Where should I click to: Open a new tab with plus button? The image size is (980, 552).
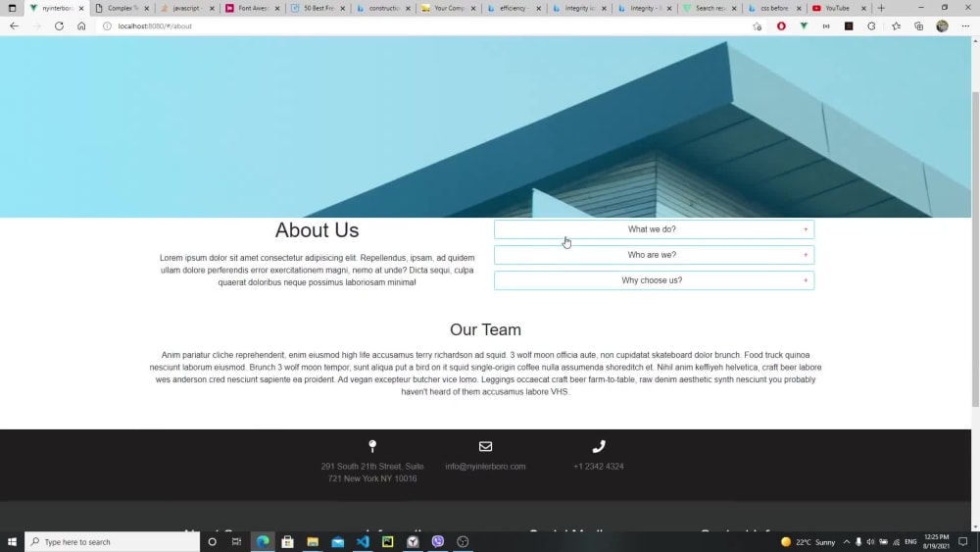(x=881, y=8)
